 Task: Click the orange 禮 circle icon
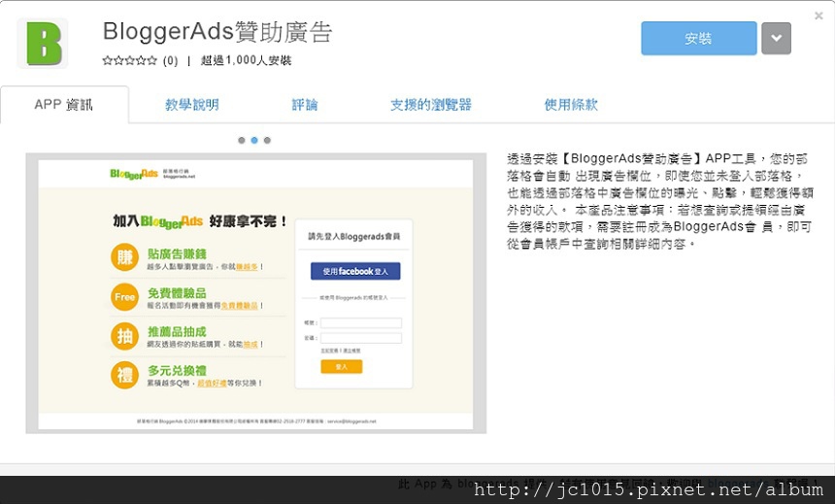124,375
